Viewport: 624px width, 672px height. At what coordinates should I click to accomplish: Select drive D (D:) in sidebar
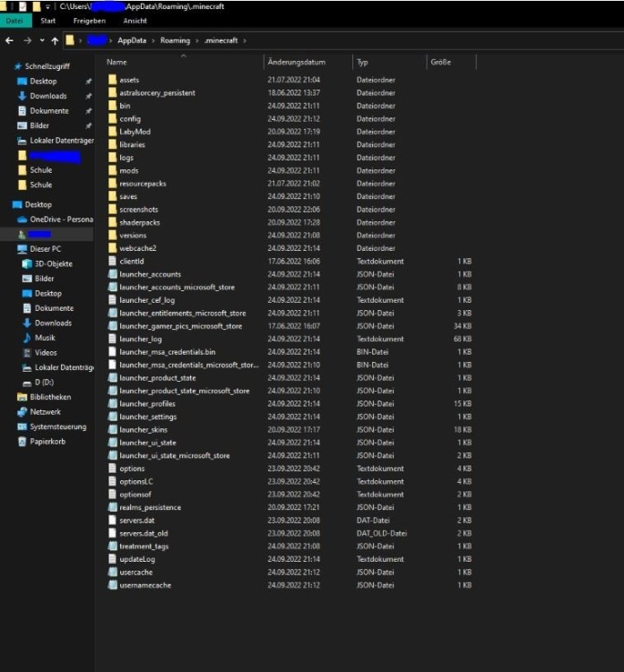(44, 383)
